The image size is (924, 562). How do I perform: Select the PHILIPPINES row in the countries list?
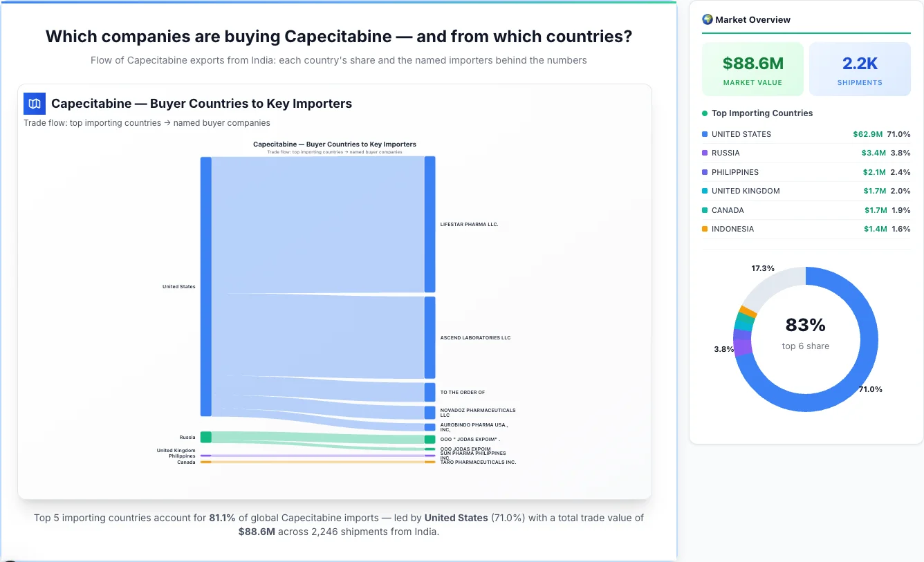pos(806,172)
